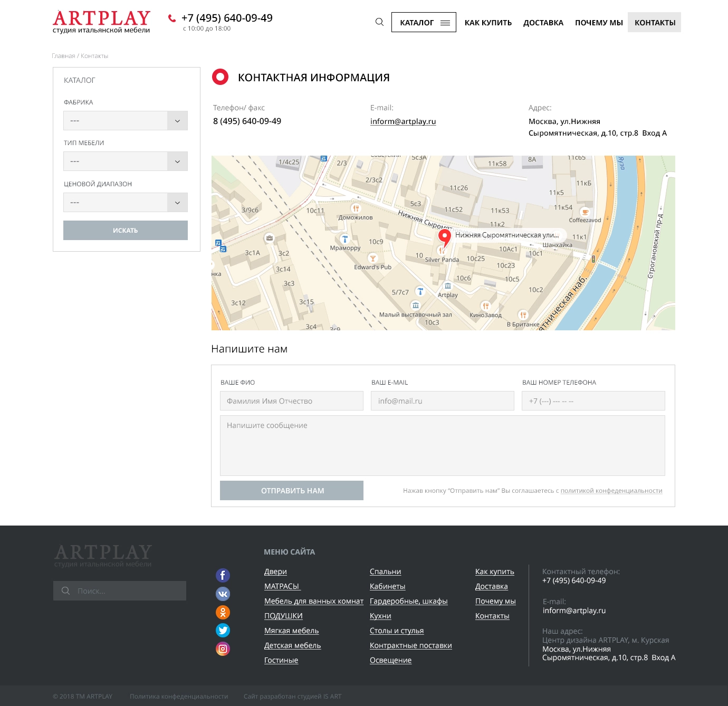Click the Coffeezavod cafe map marker
This screenshot has height=706, width=728.
pyautogui.click(x=585, y=212)
